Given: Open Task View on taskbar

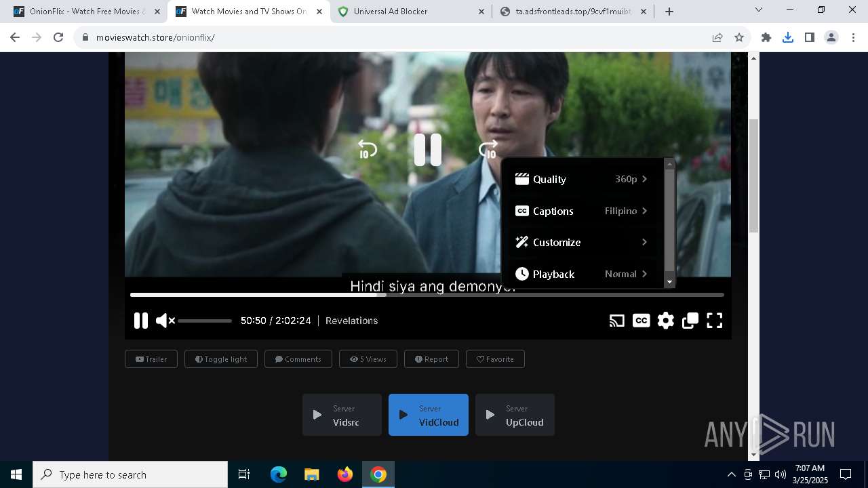Looking at the screenshot, I should click(x=244, y=474).
